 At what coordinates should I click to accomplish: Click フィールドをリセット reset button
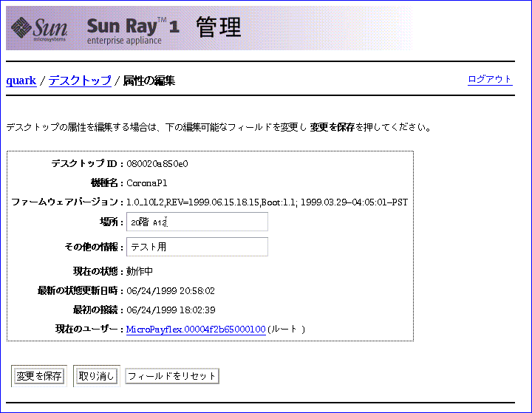(172, 376)
